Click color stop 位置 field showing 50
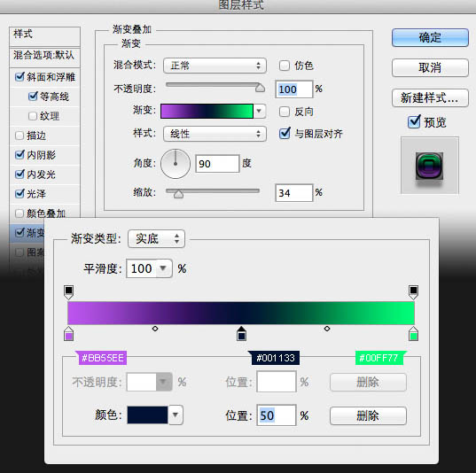The height and width of the screenshot is (473, 476). click(277, 415)
